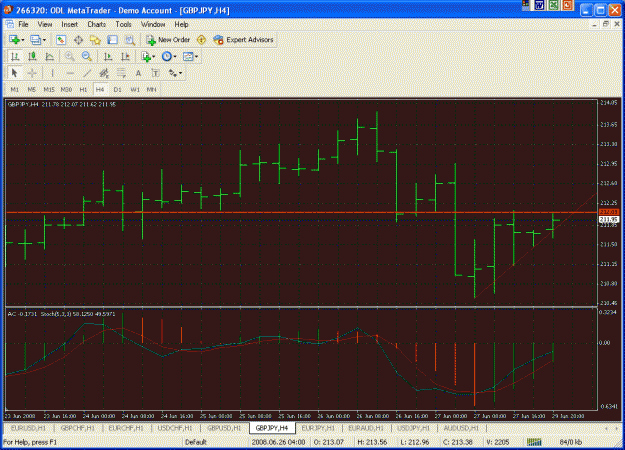Select the vertical line drawing tool
Viewport: 625px width, 450px height.
[52, 73]
